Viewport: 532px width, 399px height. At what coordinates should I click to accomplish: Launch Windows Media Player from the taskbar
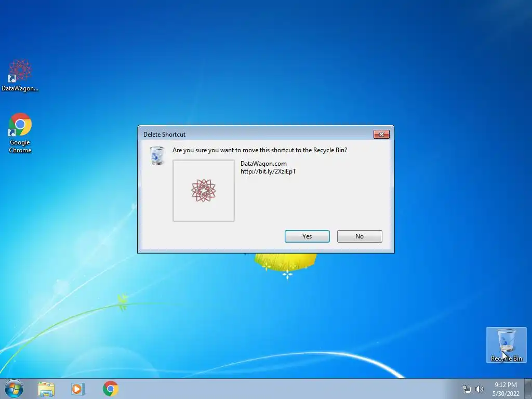point(77,389)
